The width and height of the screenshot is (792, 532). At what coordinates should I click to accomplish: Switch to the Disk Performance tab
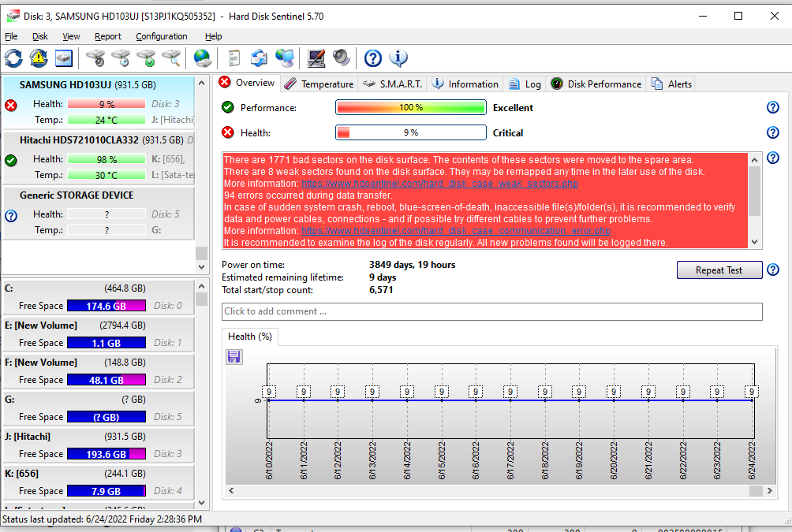[596, 84]
